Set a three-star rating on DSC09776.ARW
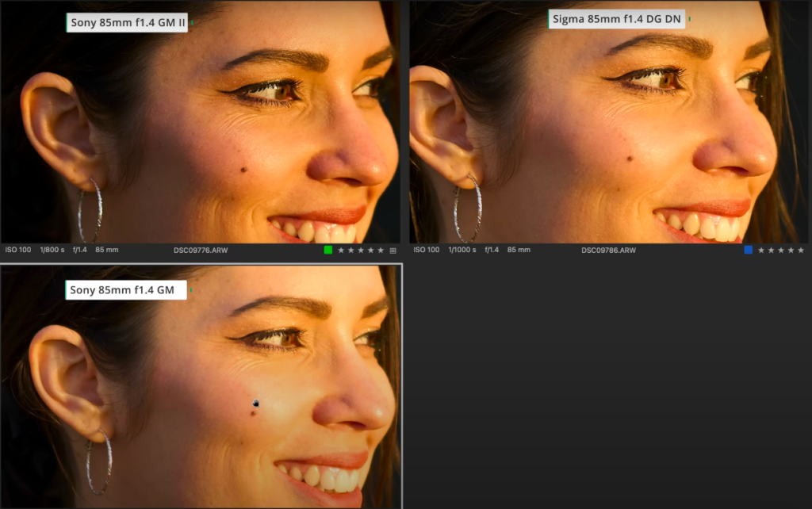 (x=361, y=250)
